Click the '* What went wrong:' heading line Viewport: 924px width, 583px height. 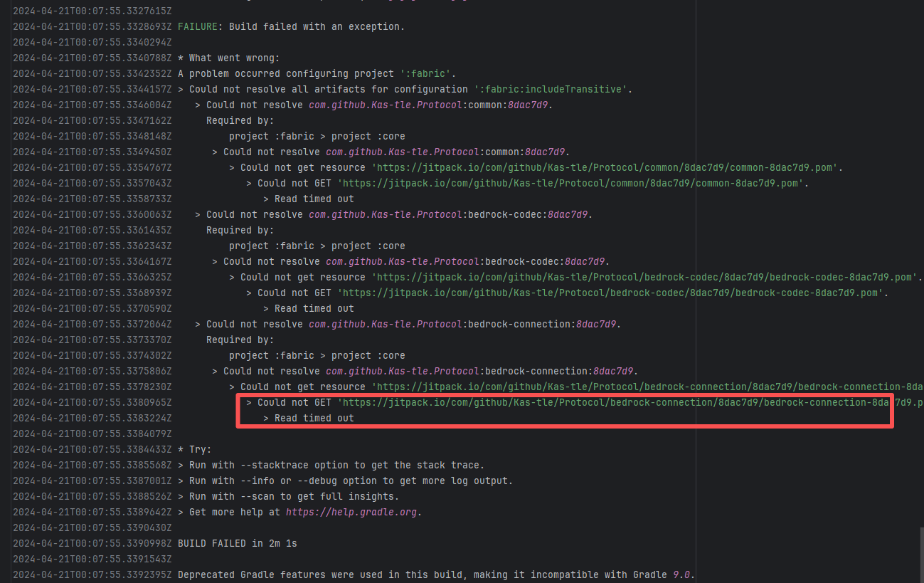pyautogui.click(x=229, y=58)
